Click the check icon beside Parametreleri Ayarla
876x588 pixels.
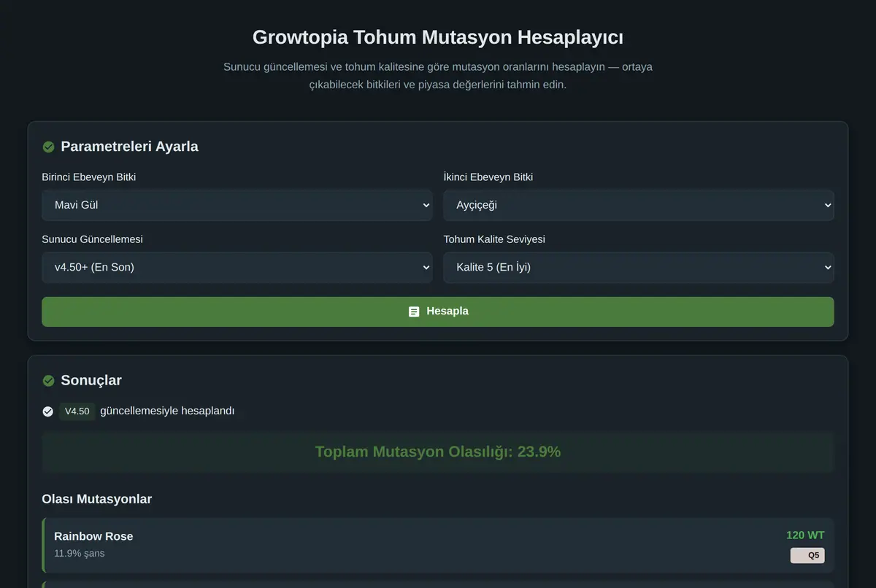click(x=48, y=147)
